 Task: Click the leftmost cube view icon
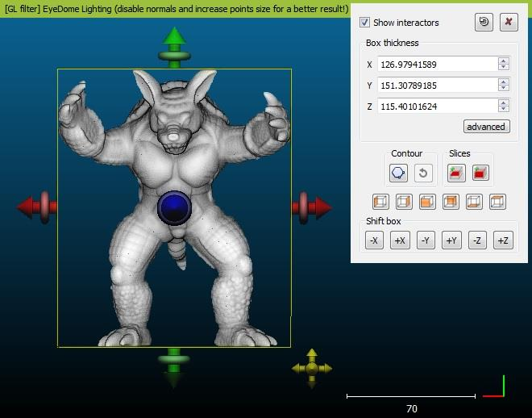click(x=380, y=202)
